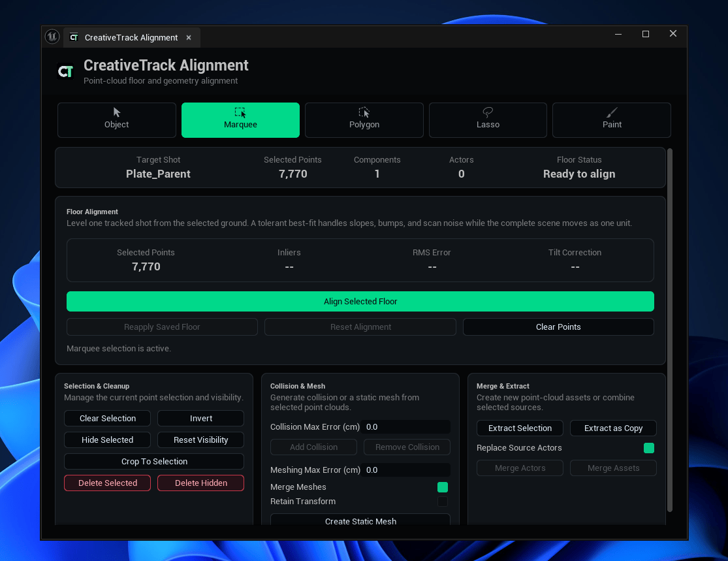The width and height of the screenshot is (728, 561).
Task: Click Reset Visibility button
Action: click(200, 440)
